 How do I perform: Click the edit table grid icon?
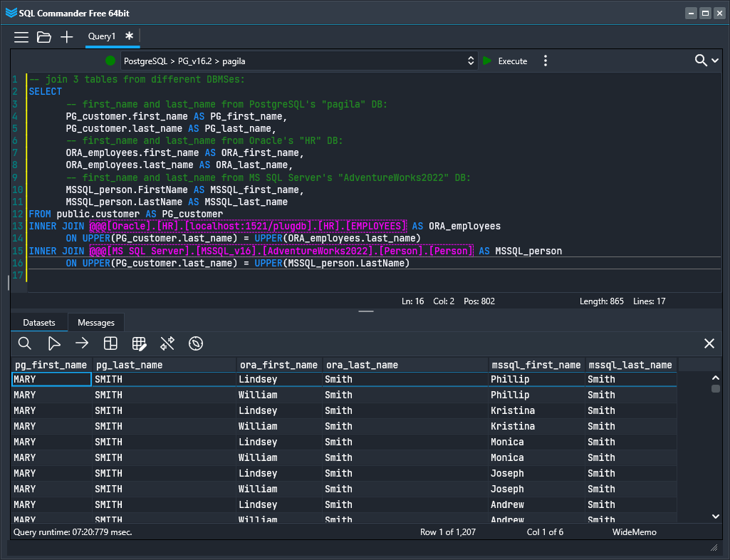(140, 344)
